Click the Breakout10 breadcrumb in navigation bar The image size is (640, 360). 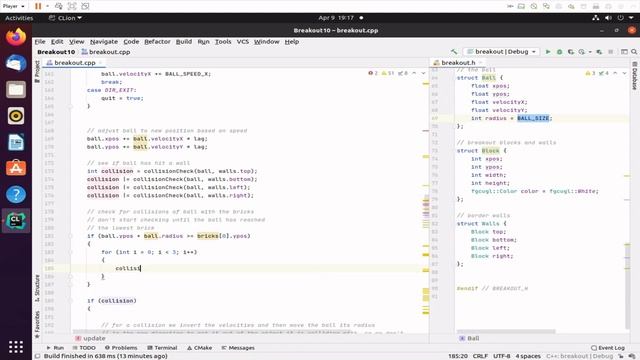click(56, 52)
